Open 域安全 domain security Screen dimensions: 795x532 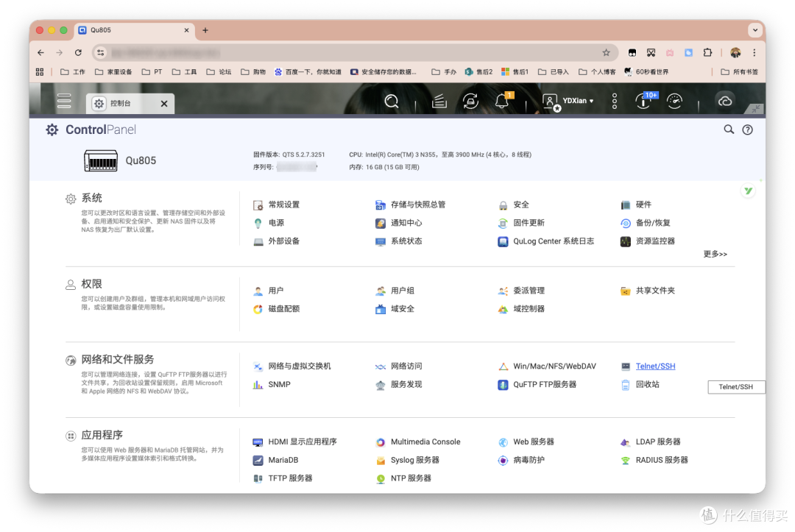pos(395,309)
